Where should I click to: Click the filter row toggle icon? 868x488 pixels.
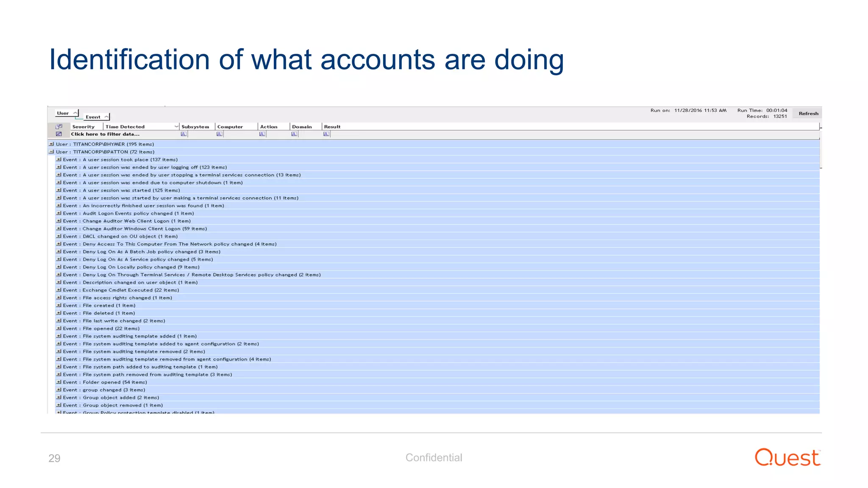pos(59,134)
